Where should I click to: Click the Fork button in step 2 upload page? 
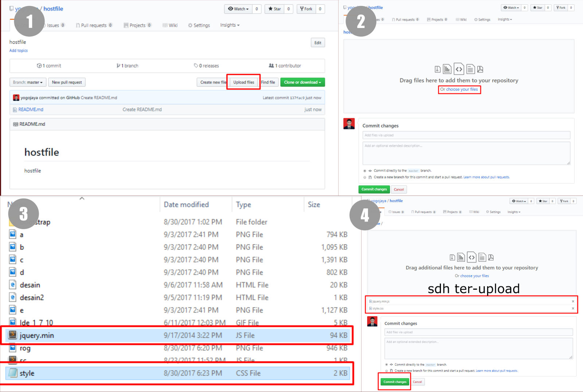[x=561, y=8]
